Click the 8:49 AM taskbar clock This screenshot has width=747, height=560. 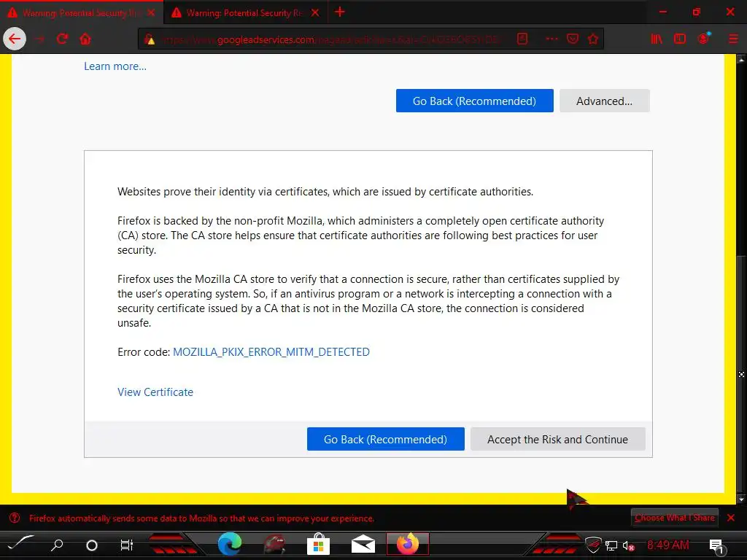point(668,545)
